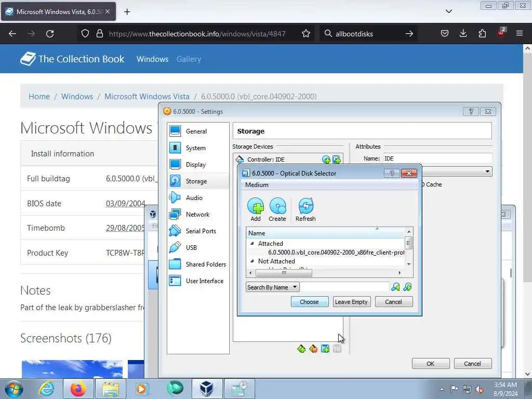Click the Firefox bookmark star icon
Screen dimensions: 532x399
tap(306, 34)
